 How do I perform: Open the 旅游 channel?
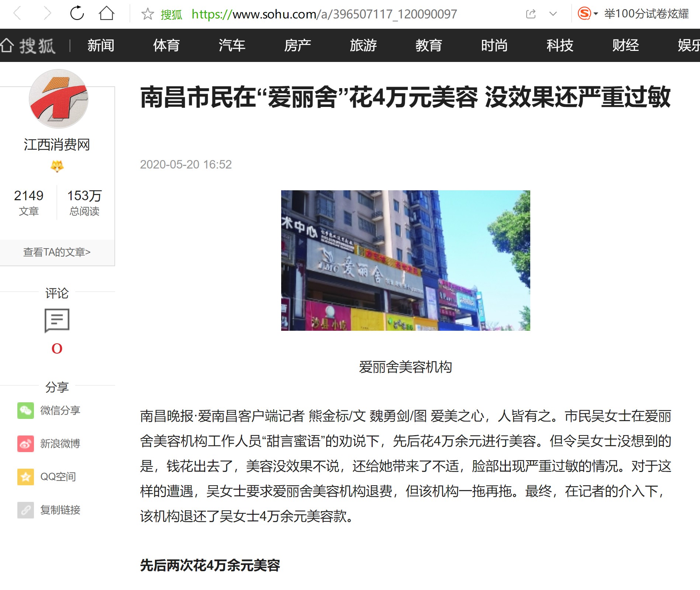[x=363, y=45]
